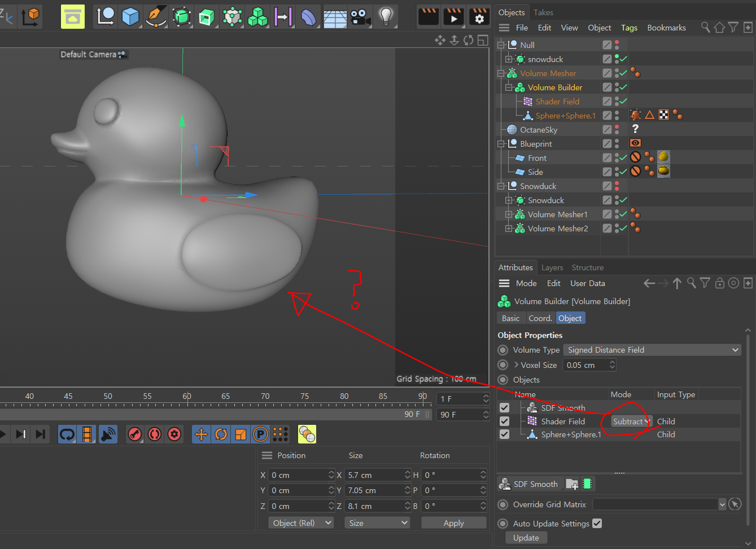The width and height of the screenshot is (756, 549).
Task: Toggle the play sound speaker icon
Action: [108, 434]
